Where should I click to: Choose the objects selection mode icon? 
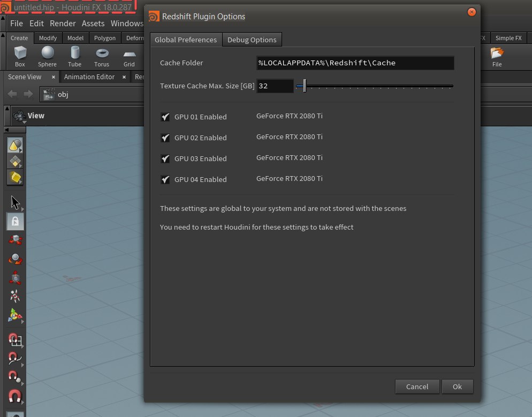[x=15, y=145]
